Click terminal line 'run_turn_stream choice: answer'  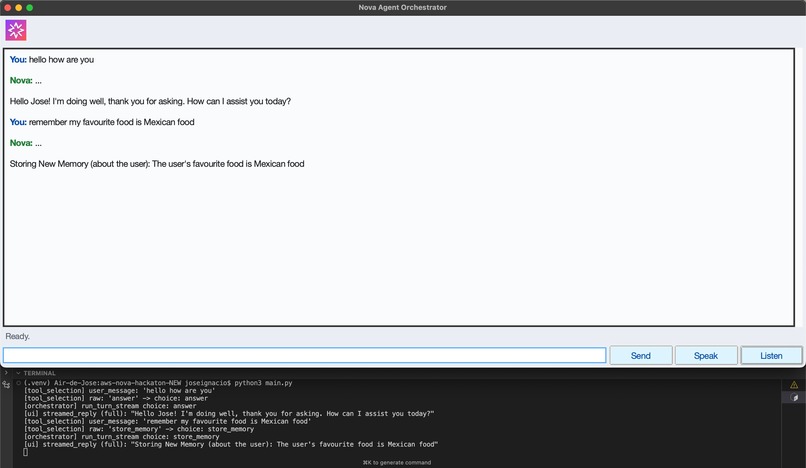coord(110,406)
